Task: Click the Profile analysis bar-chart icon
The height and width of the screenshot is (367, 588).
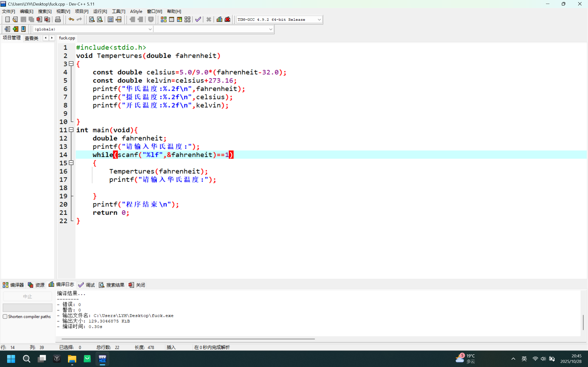Action: click(219, 19)
